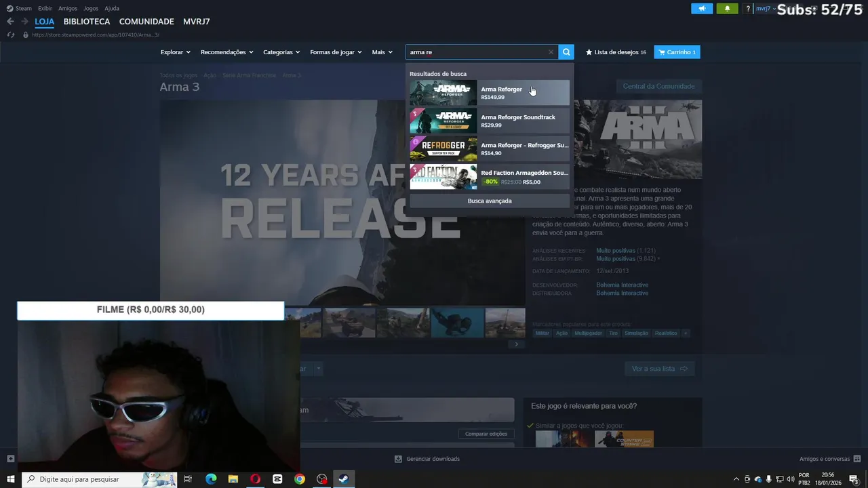Image resolution: width=868 pixels, height=488 pixels.
Task: Show hidden tray icons chevron
Action: click(736, 479)
